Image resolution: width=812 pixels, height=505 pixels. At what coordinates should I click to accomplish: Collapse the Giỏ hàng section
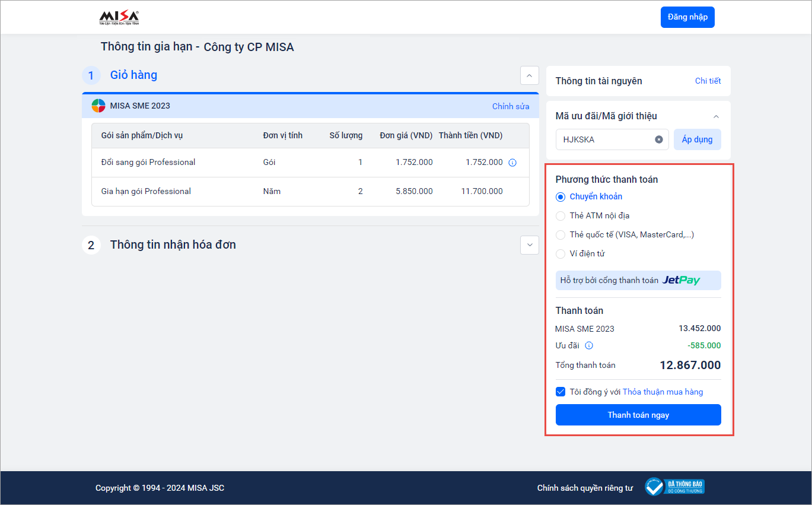[529, 75]
